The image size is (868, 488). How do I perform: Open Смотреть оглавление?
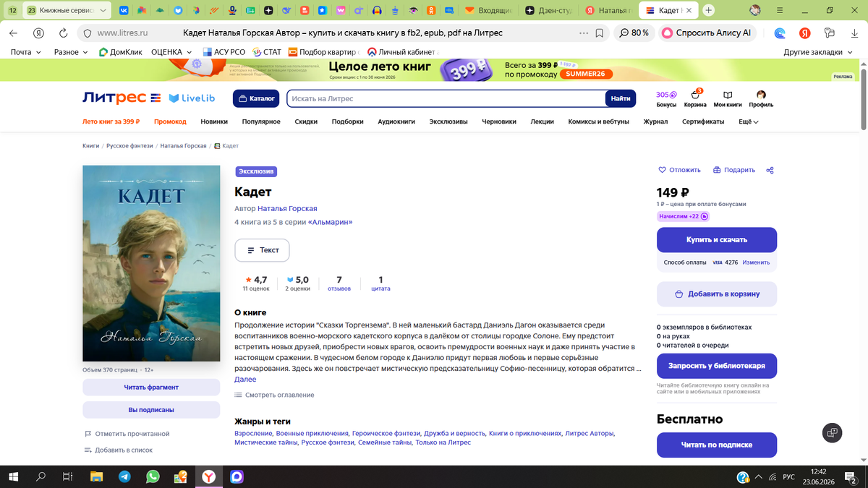pos(274,395)
